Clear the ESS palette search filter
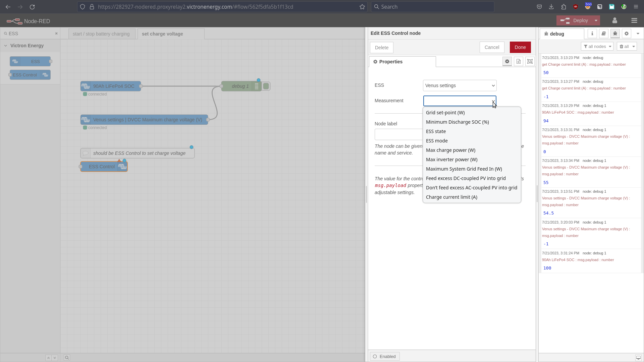This screenshot has width=644, height=362. (x=56, y=34)
